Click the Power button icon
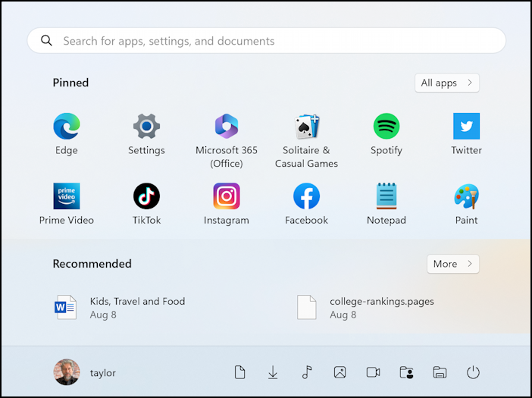The height and width of the screenshot is (398, 532). (473, 372)
